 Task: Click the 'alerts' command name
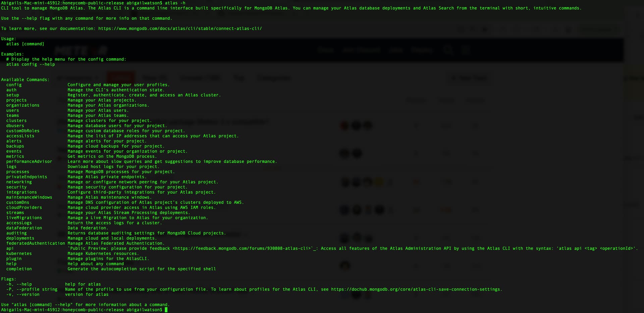point(14,141)
